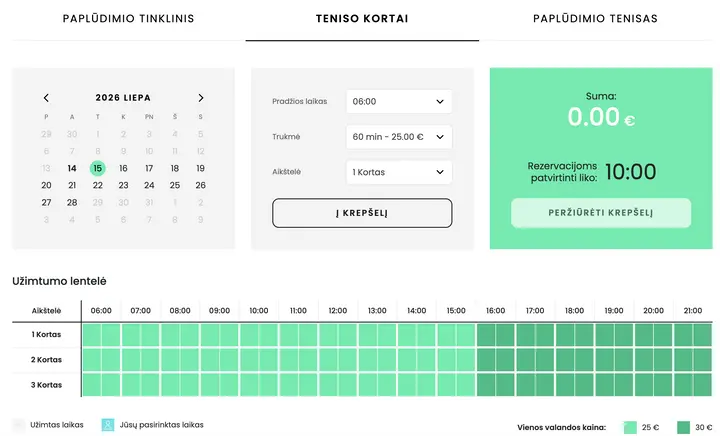
Task: Click the 30 € dark green swatch
Action: (683, 427)
